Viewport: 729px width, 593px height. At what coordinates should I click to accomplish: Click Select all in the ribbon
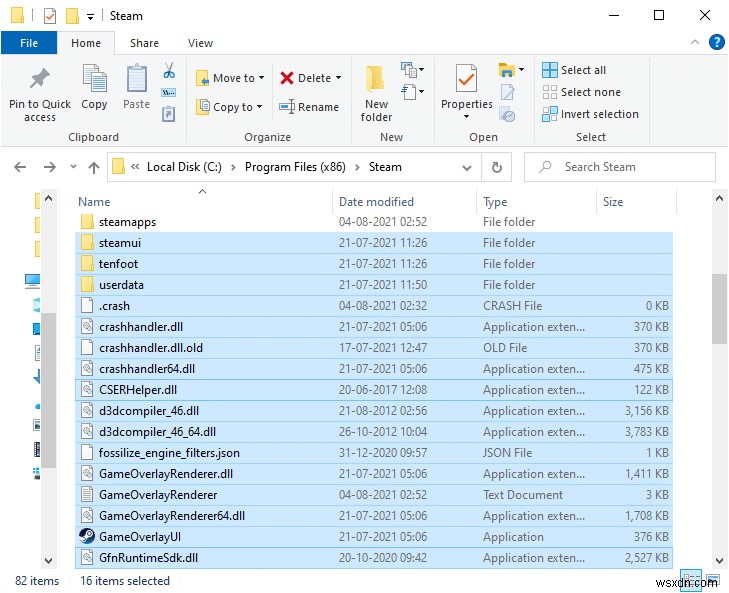click(574, 70)
